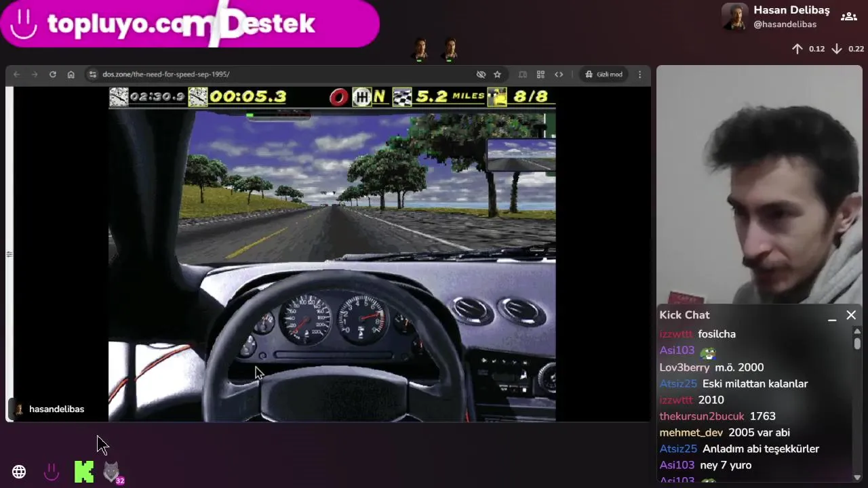The image size is (868, 488).
Task: Click the Hasan Delibaş name
Action: [x=791, y=10]
